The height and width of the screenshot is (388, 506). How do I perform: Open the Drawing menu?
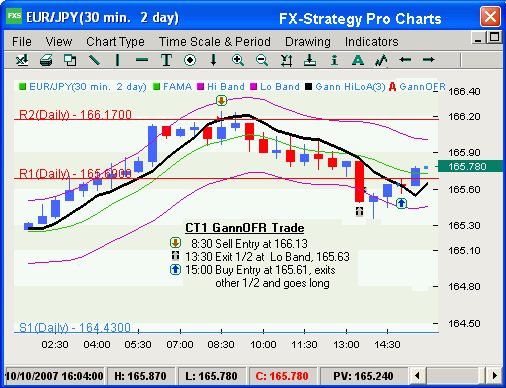pos(308,42)
